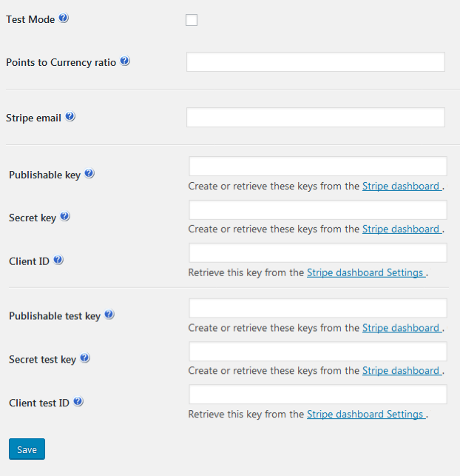Click into the Stripe email input field

click(x=316, y=117)
